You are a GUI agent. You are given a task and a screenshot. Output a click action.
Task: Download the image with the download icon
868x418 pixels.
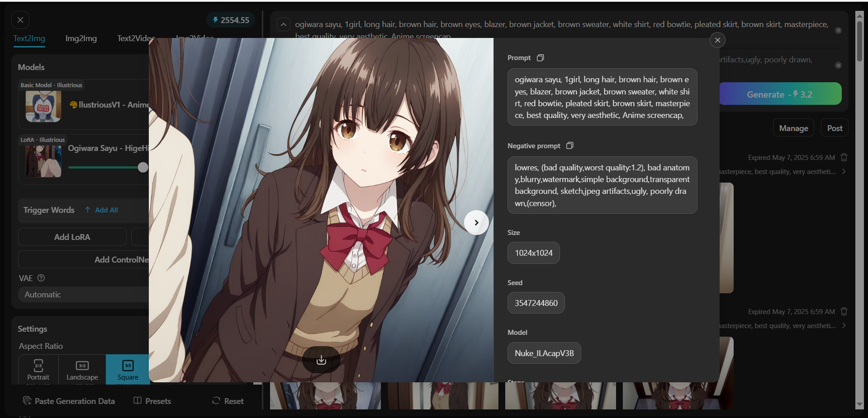point(321,360)
